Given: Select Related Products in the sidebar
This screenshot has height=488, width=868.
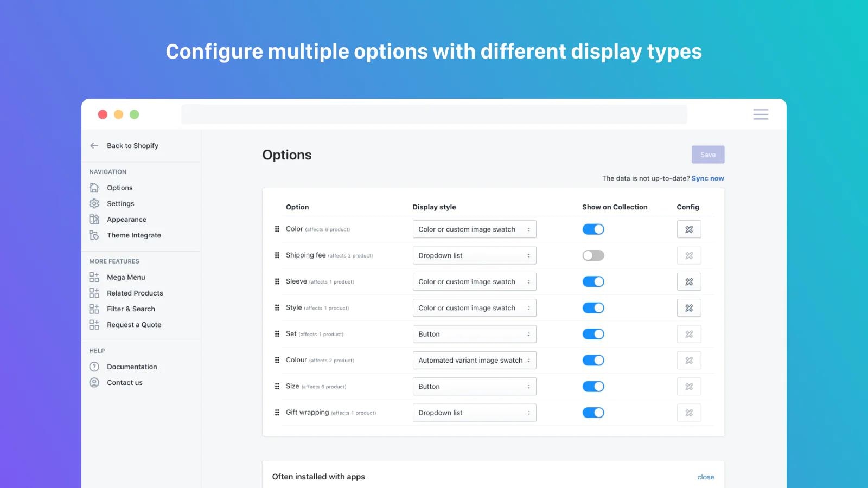Looking at the screenshot, I should (x=94, y=293).
